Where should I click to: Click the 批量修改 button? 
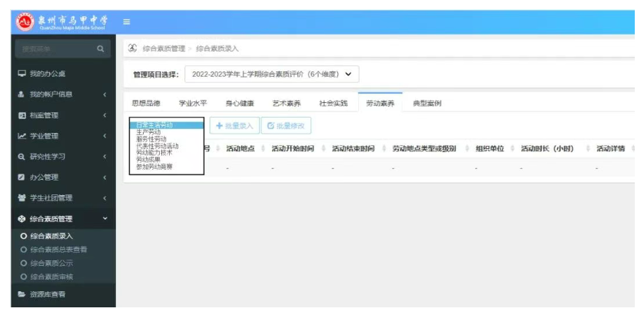click(x=285, y=125)
